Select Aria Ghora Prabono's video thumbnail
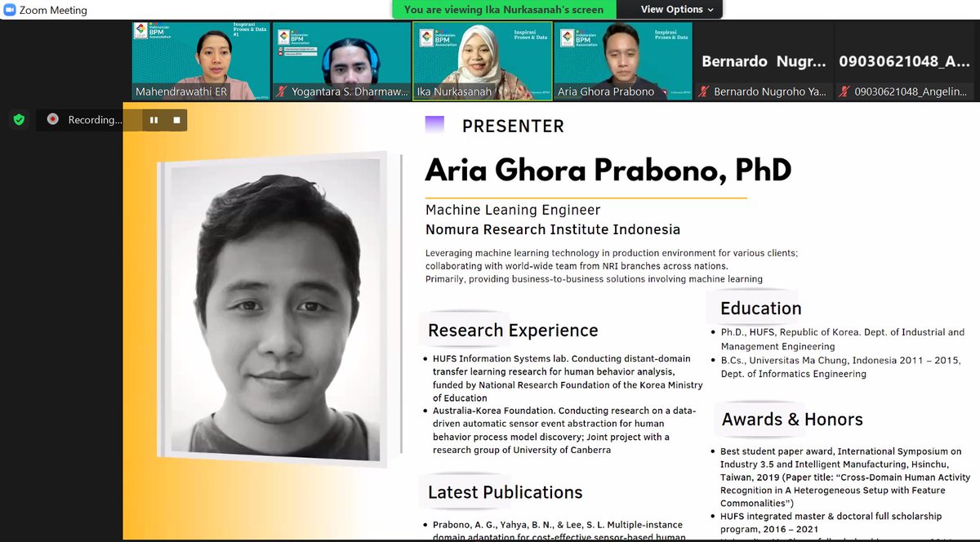The height and width of the screenshot is (542, 980). 622,61
